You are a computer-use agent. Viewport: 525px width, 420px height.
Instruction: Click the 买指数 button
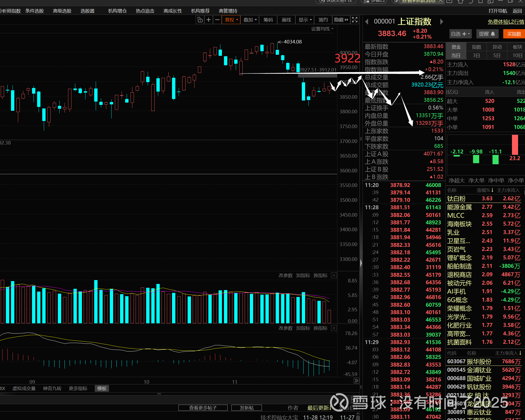pyautogui.click(x=514, y=34)
